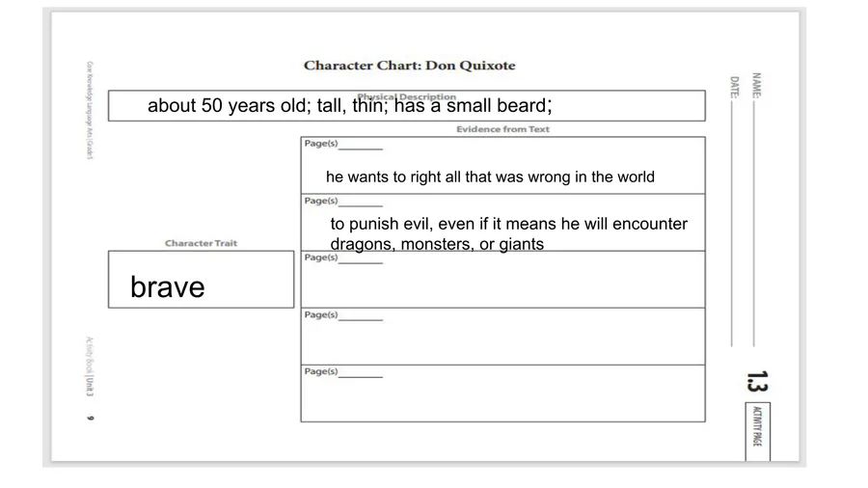Click the Page(s) blank in the fourth evidence row
The width and height of the screenshot is (868, 488).
tap(361, 317)
